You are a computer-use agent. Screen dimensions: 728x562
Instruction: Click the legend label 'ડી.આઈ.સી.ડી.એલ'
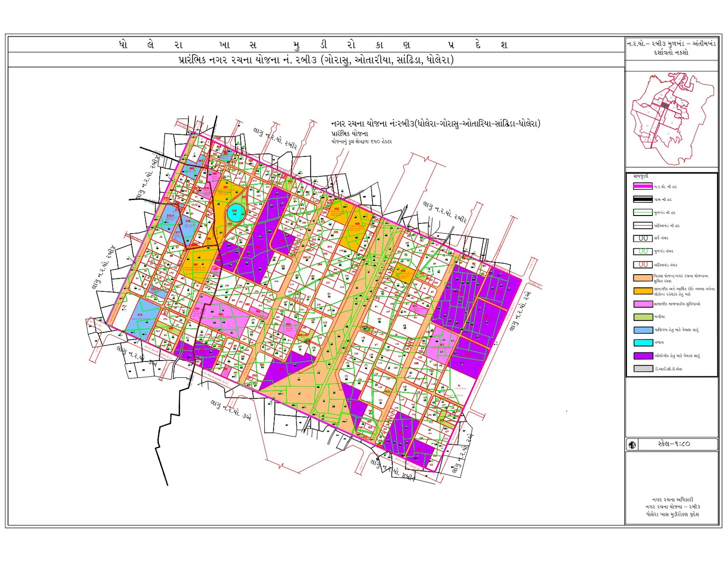coord(668,369)
